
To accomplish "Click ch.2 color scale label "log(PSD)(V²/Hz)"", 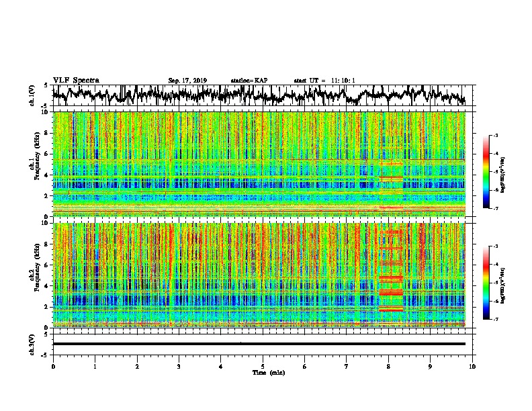I will 502,285.
